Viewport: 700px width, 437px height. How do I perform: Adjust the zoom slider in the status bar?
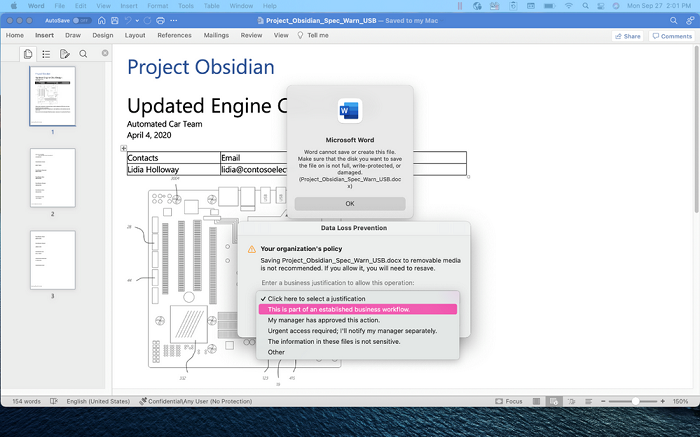click(635, 401)
